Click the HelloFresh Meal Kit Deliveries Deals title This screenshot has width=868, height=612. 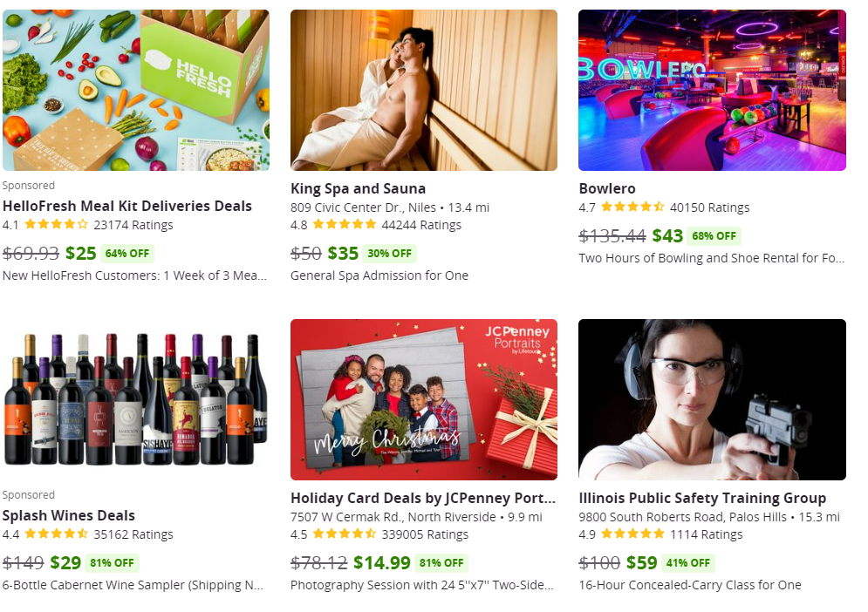coord(127,206)
